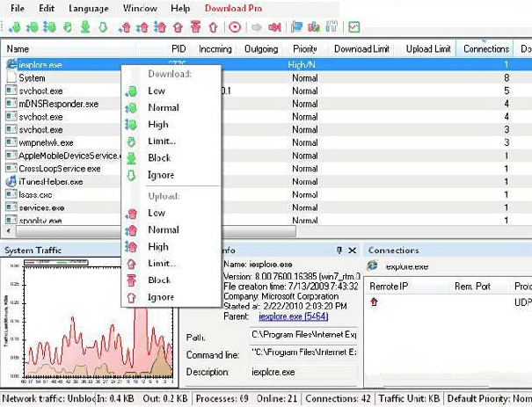The width and height of the screenshot is (532, 407).
Task: Click the green traffic graph toolbar icon
Action: (353, 27)
